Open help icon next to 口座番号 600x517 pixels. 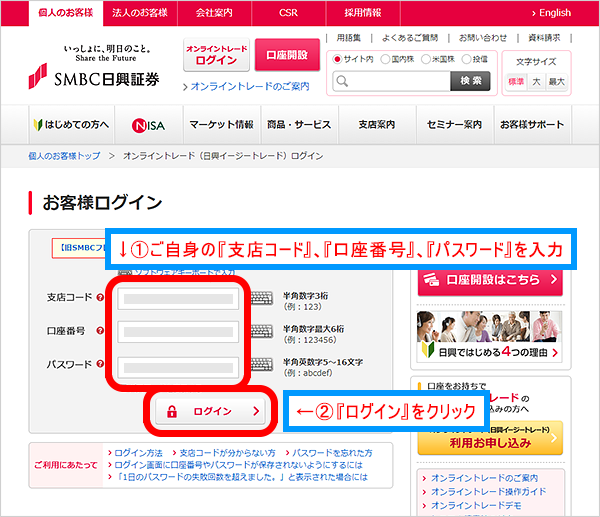pyautogui.click(x=100, y=331)
